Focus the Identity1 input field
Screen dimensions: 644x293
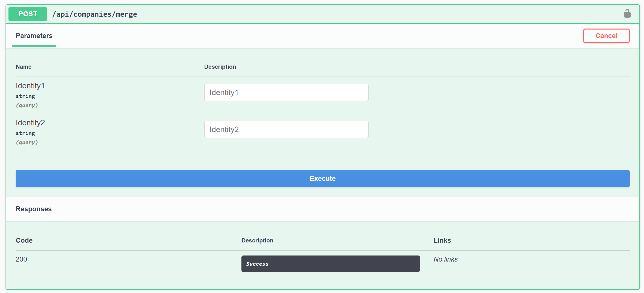[x=286, y=92]
